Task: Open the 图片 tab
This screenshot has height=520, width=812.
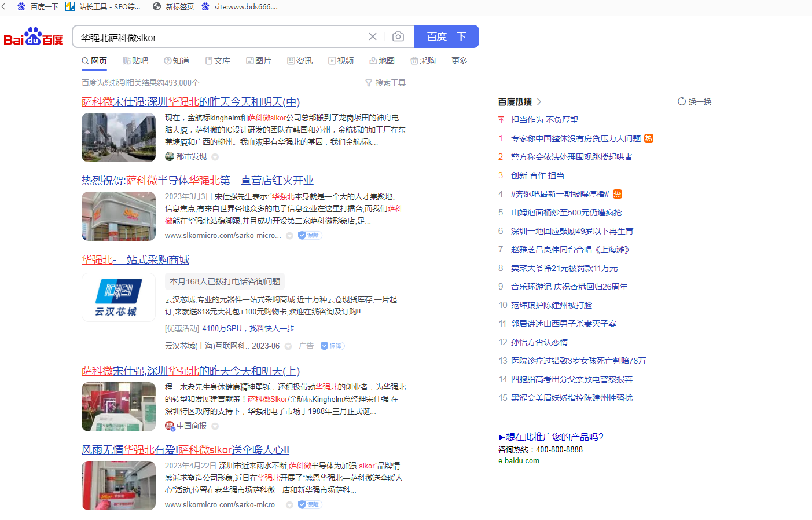Action: click(x=259, y=61)
